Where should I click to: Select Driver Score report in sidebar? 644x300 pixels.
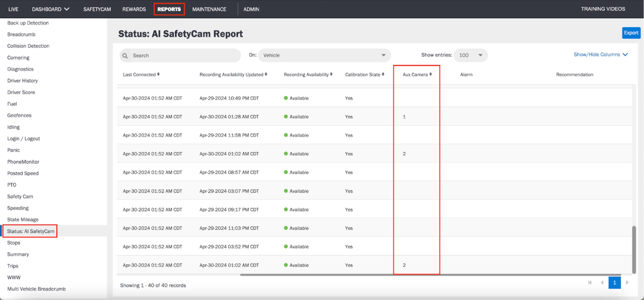click(x=21, y=92)
